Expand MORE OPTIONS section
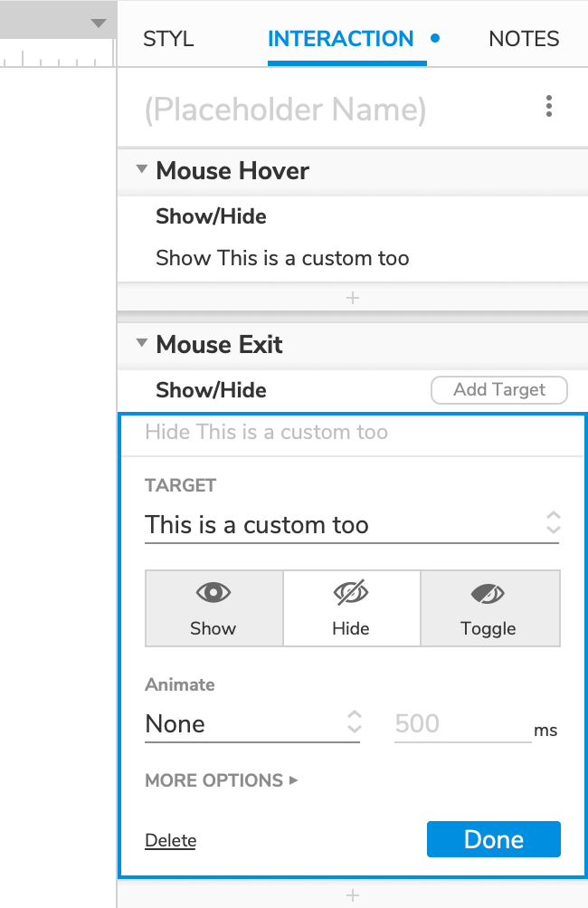This screenshot has height=908, width=588. (221, 780)
